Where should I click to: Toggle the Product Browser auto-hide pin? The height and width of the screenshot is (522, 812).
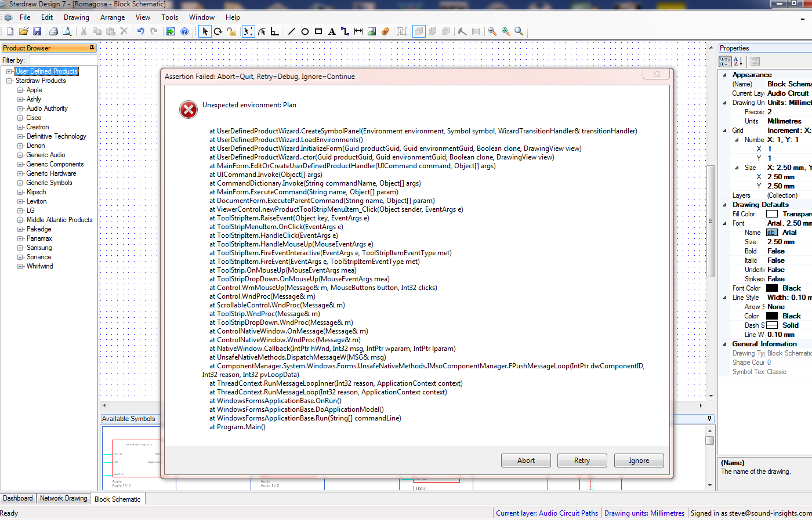pos(92,48)
